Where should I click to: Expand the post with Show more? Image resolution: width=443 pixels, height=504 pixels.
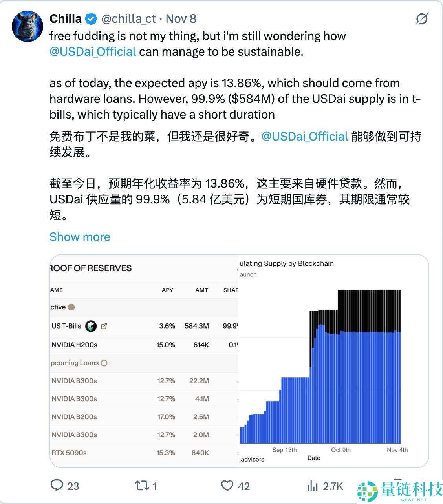[80, 237]
